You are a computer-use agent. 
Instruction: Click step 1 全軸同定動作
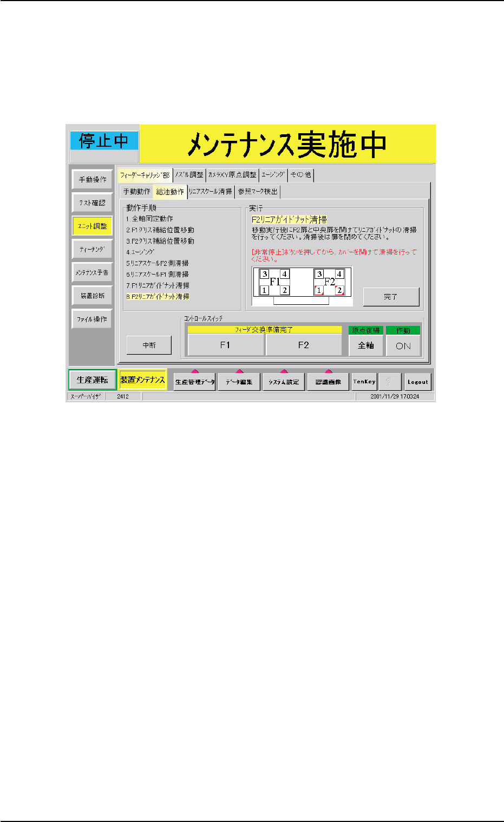tap(150, 219)
